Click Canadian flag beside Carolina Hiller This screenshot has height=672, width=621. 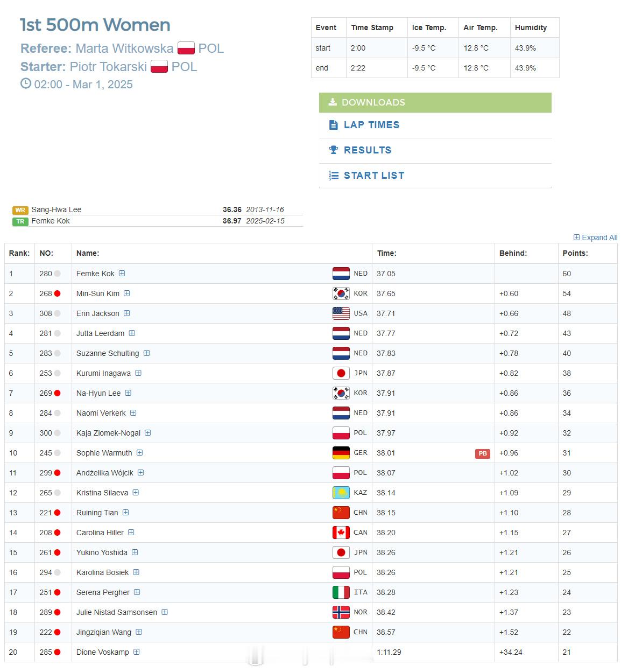click(341, 533)
